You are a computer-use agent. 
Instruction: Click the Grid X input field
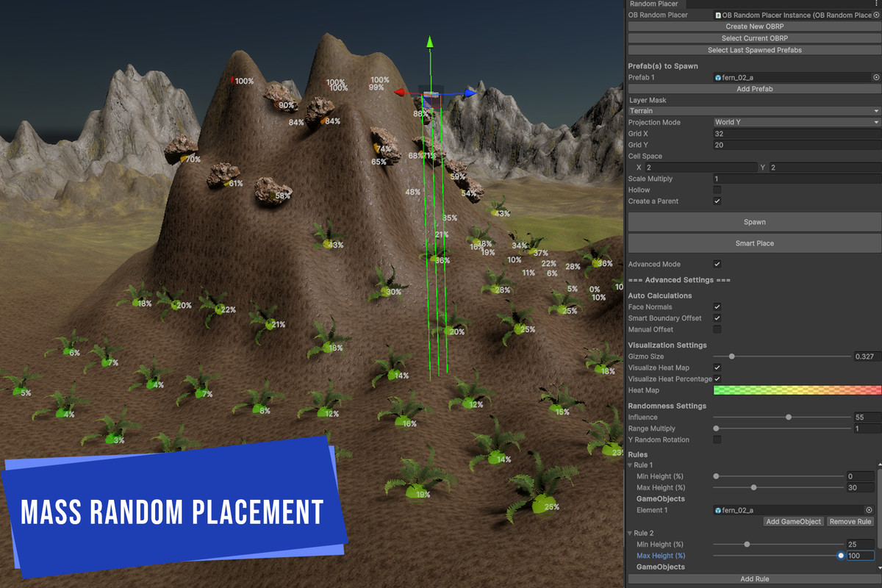tap(797, 134)
